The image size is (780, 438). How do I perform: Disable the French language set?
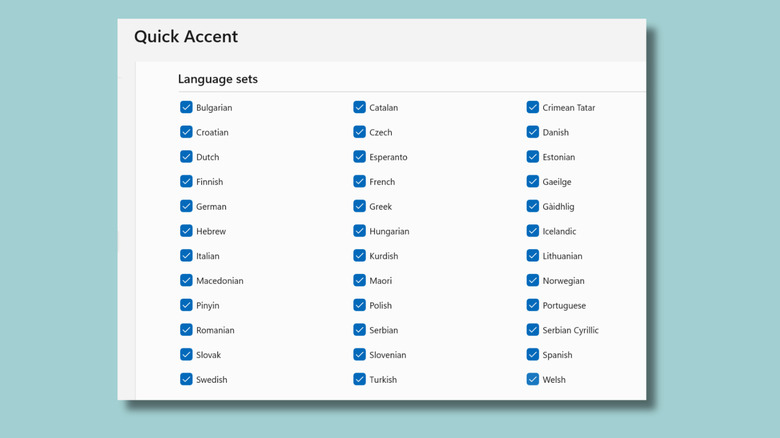[359, 181]
